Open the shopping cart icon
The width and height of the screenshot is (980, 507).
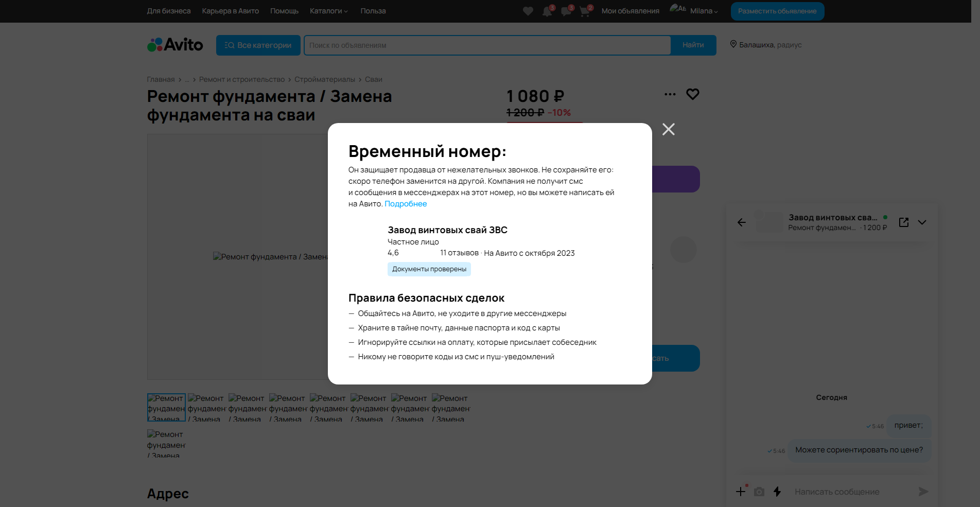(585, 11)
